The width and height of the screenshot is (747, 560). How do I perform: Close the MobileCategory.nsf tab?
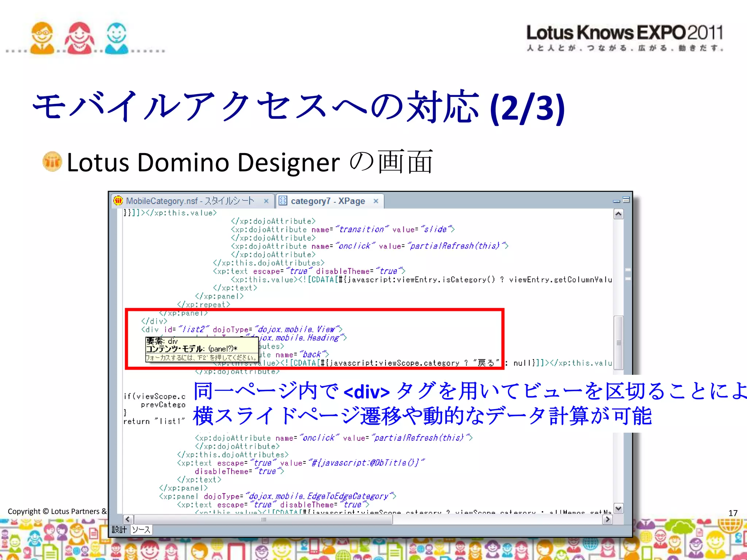click(x=266, y=201)
